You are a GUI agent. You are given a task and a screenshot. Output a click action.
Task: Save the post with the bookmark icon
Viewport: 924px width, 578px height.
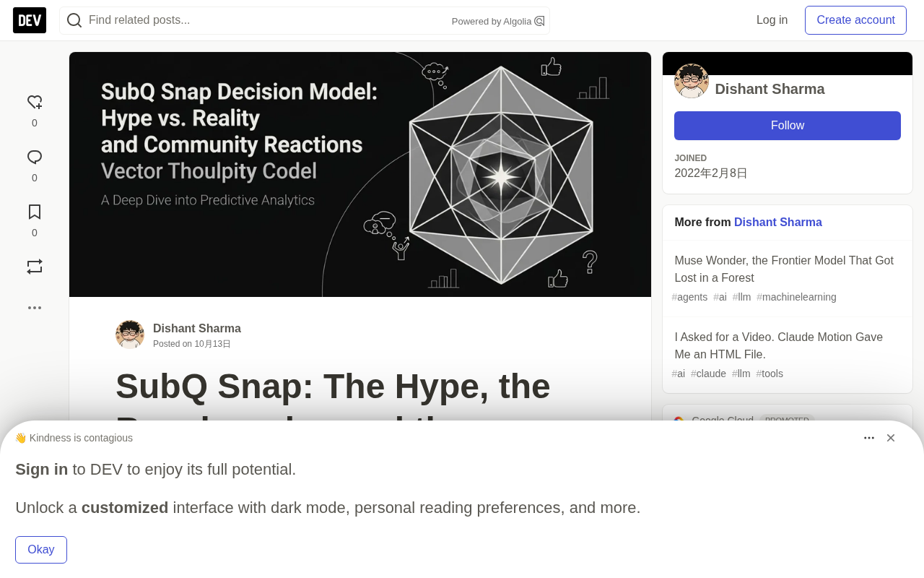35,212
